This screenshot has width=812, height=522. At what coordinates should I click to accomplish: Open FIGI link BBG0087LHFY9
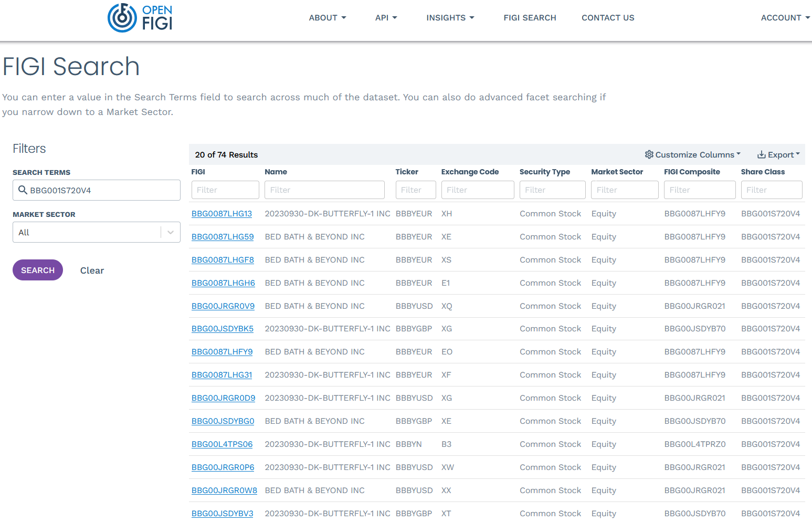coord(222,352)
